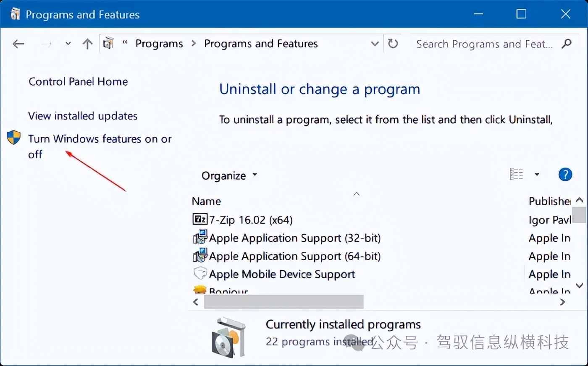Open the view options arrow beside layout icon
Screen dimensions: 588x366
(x=537, y=174)
